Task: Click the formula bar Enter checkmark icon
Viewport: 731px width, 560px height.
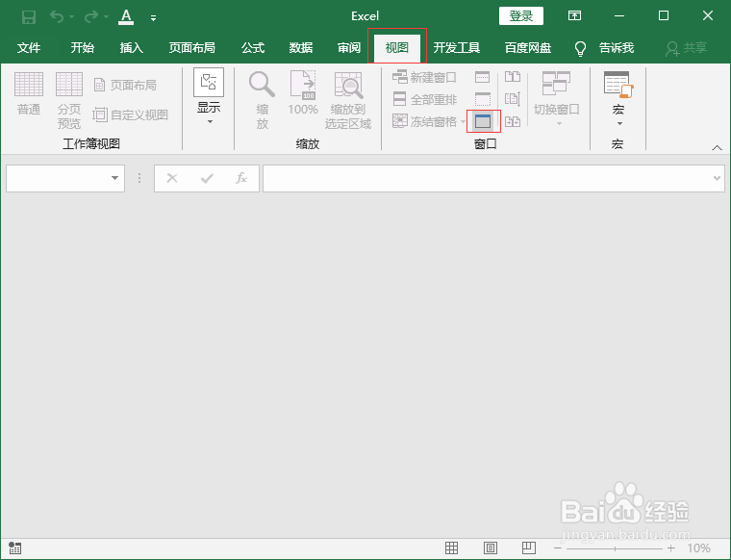Action: click(207, 178)
